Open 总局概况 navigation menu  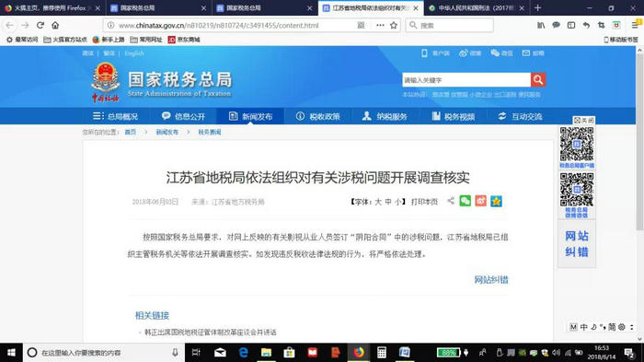click(x=115, y=116)
